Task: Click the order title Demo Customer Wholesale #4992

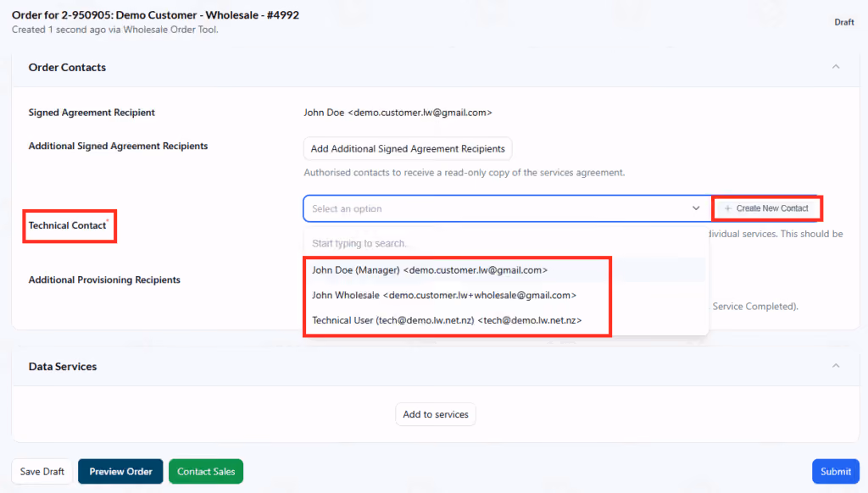Action: point(156,15)
